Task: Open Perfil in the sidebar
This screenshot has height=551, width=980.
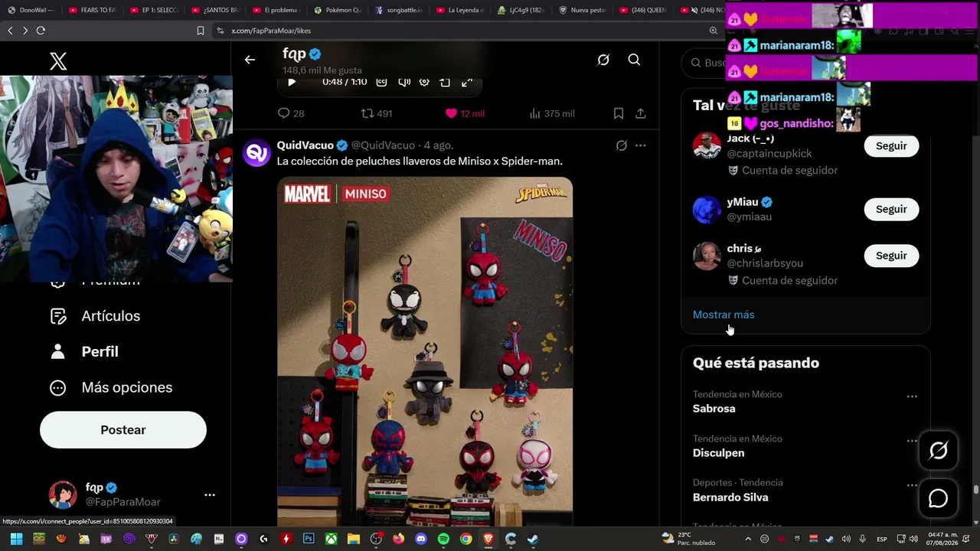Action: [85, 352]
